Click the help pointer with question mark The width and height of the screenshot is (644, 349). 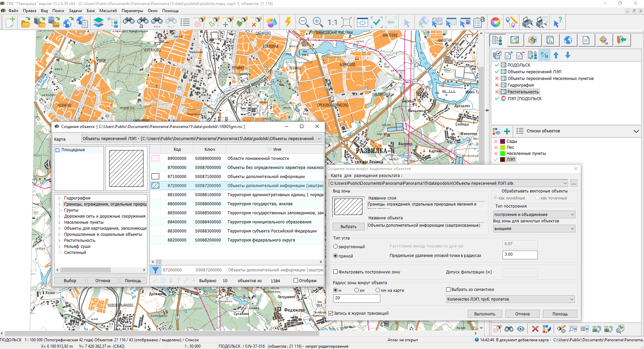click(x=558, y=22)
